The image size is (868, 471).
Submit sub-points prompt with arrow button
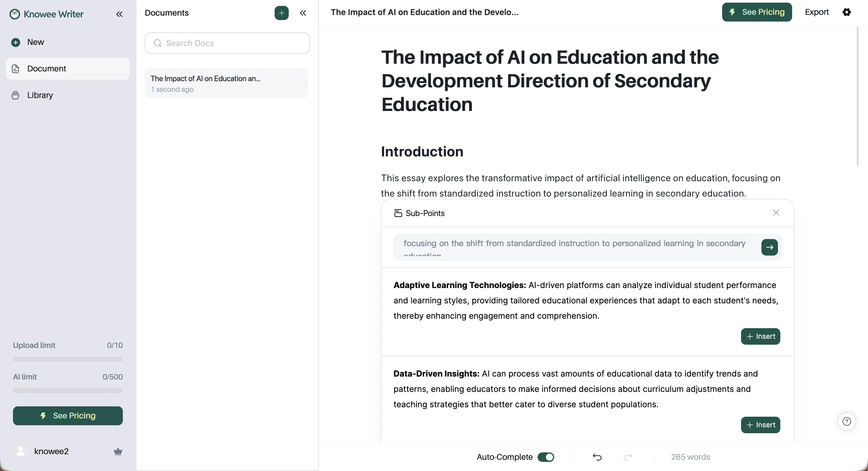click(769, 247)
